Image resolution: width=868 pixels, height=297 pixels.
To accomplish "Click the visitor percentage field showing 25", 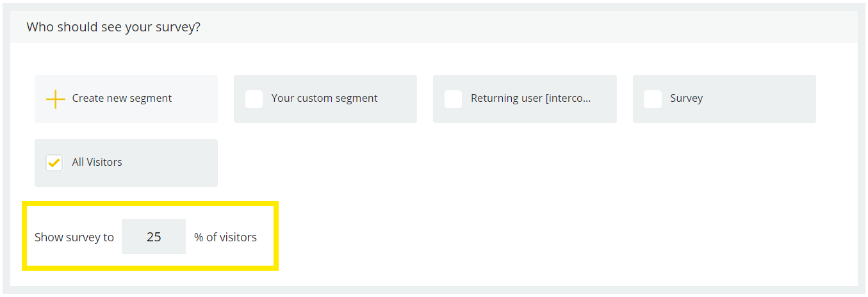I will [154, 237].
